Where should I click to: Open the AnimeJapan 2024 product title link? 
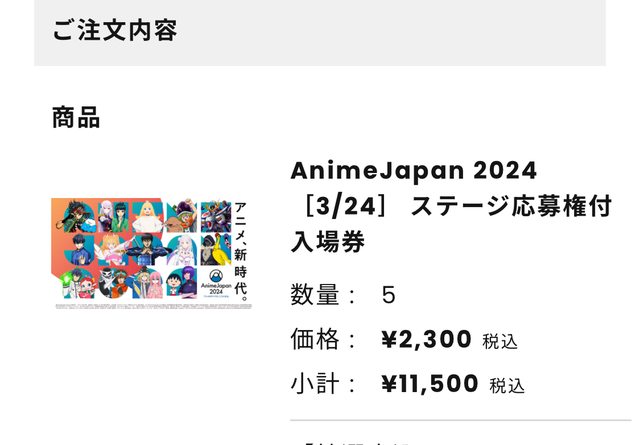[x=413, y=169]
